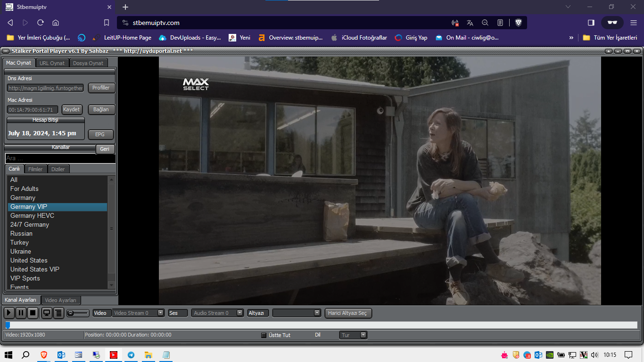Open the DevUploads bookmark
This screenshot has width=644, height=362.
tap(190, 38)
